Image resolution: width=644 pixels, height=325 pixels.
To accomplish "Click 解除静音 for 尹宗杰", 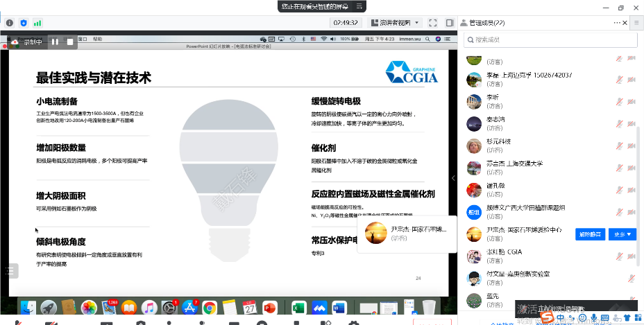I will click(x=590, y=234).
